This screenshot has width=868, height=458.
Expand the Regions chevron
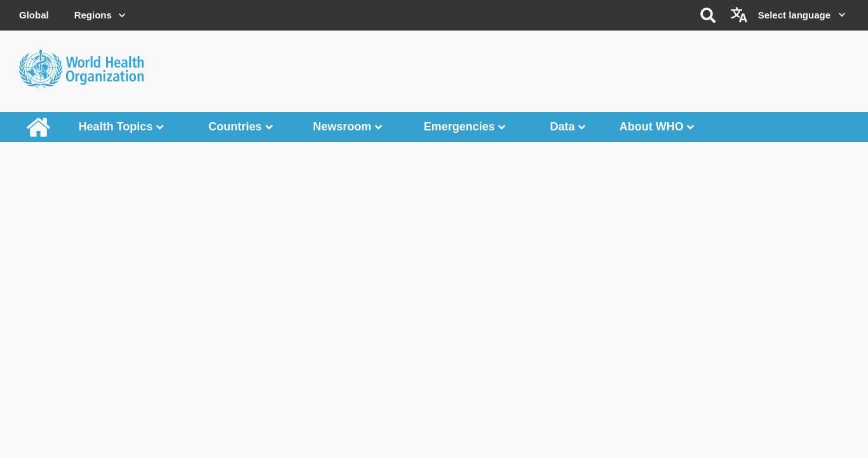(x=122, y=15)
